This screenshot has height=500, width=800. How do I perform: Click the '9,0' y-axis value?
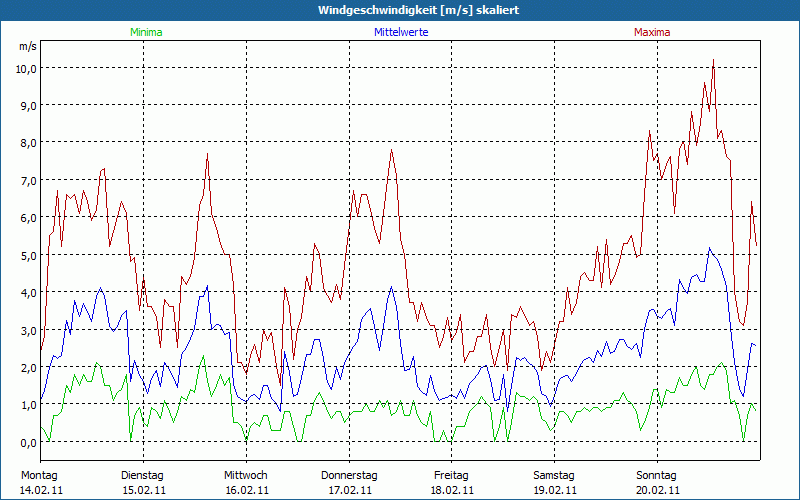click(x=29, y=106)
